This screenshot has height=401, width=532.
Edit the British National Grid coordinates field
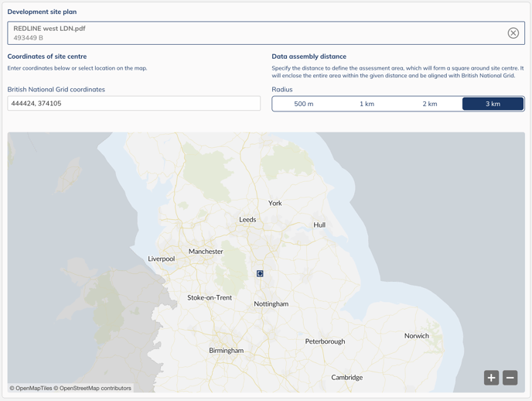click(x=134, y=104)
